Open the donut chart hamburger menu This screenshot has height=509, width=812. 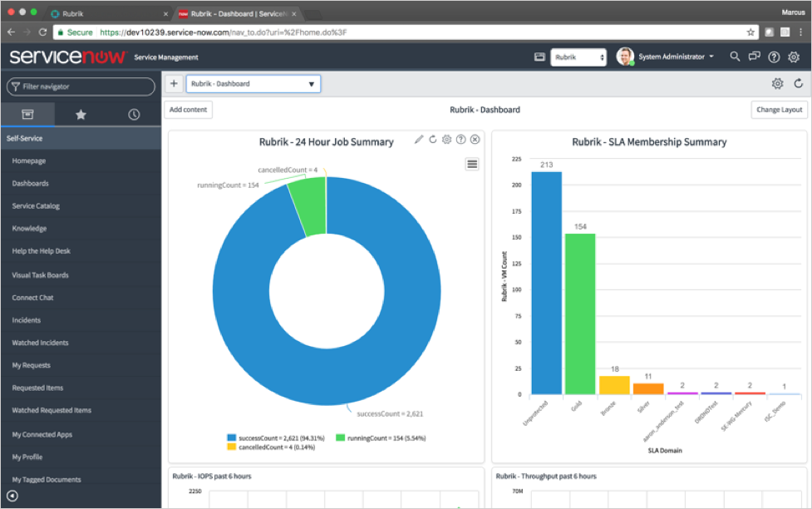coord(472,165)
